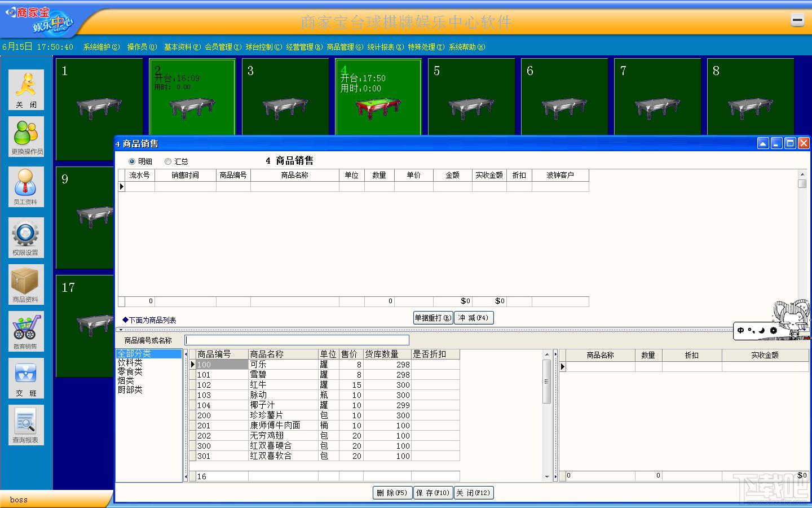Select 饮料类 in category list
This screenshot has width=812, height=508.
pos(130,362)
